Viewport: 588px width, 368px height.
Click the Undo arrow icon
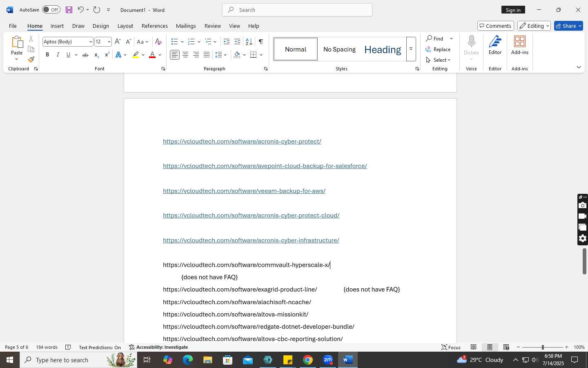click(x=80, y=10)
